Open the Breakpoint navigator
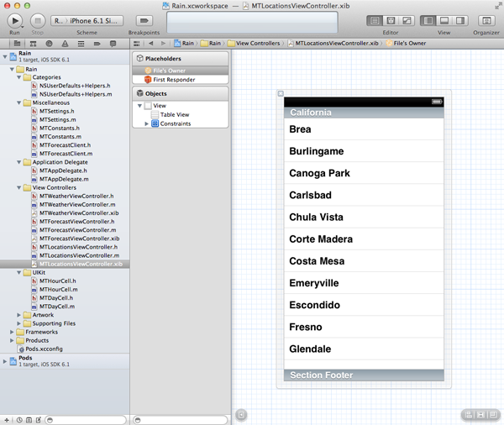Screen dimensions: 504x425 click(97, 44)
